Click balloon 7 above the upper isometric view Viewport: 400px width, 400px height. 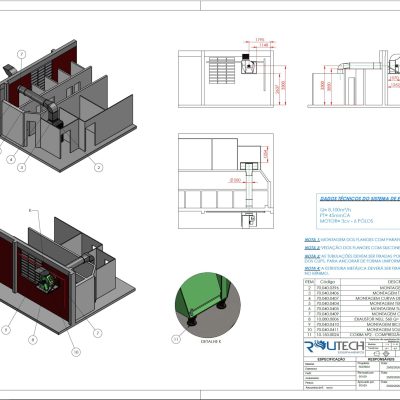coord(21,54)
